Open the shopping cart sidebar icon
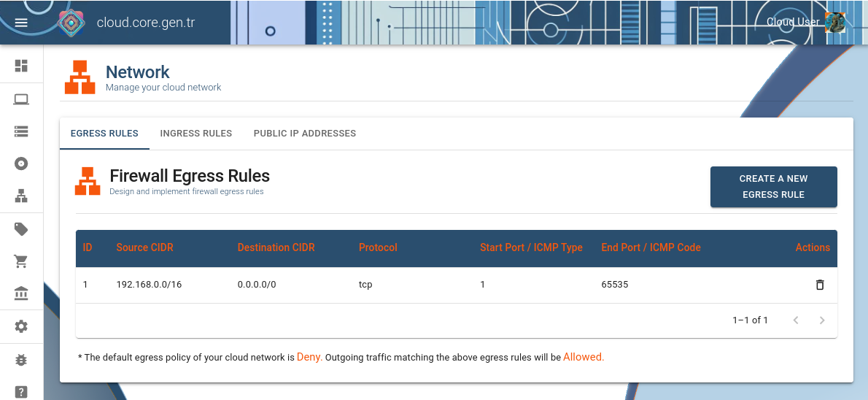 (21, 261)
